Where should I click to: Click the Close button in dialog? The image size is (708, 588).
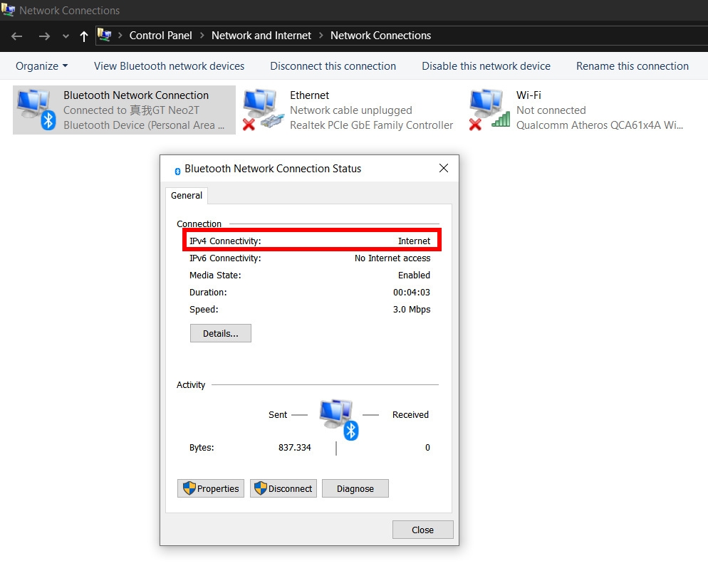pyautogui.click(x=422, y=530)
